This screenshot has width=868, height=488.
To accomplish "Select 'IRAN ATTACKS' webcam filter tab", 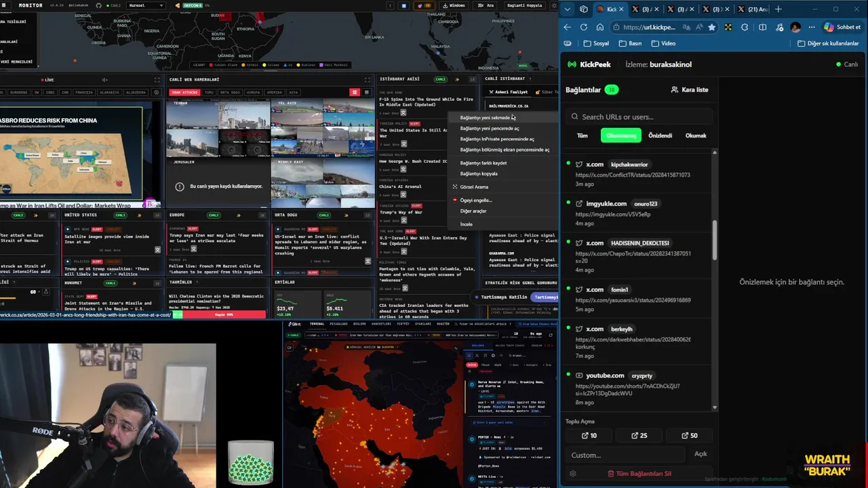I will [184, 92].
